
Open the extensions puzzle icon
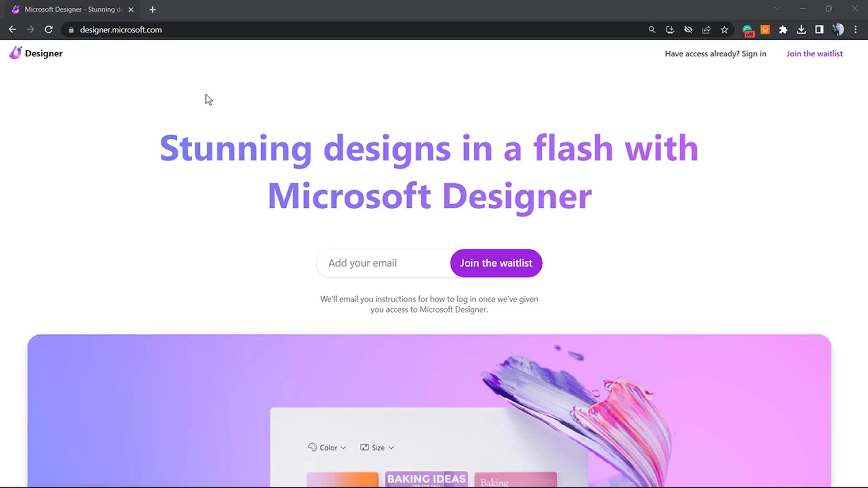783,29
